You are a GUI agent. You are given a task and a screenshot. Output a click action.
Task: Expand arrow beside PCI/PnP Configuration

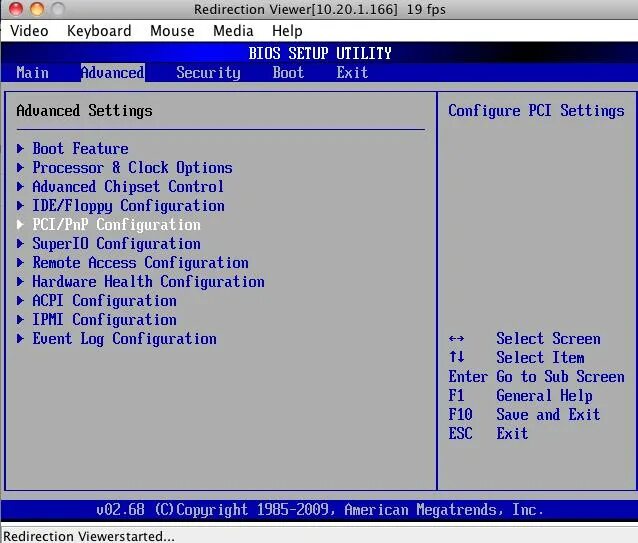pos(20,225)
